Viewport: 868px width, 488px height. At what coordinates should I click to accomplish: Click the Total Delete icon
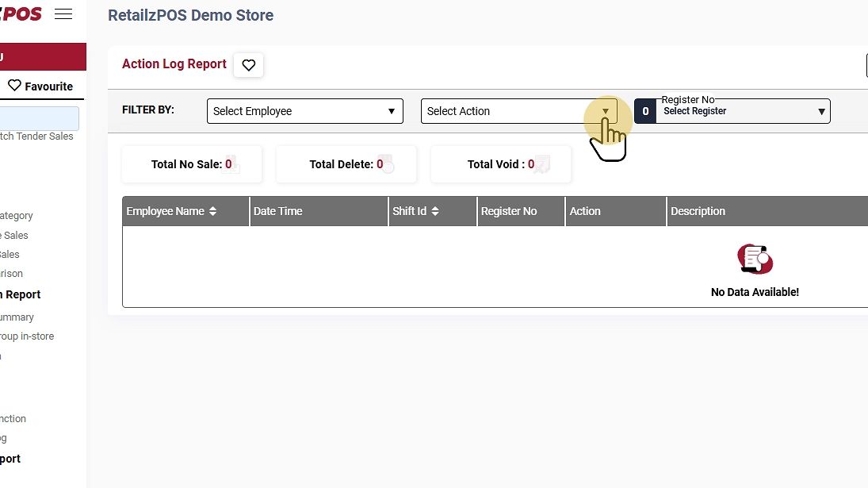point(386,164)
